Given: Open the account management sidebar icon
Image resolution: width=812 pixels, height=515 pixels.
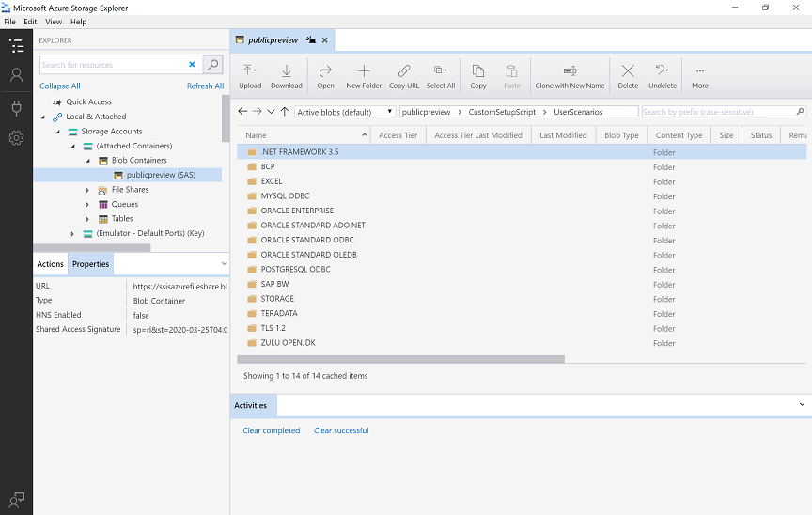Looking at the screenshot, I should [16, 75].
